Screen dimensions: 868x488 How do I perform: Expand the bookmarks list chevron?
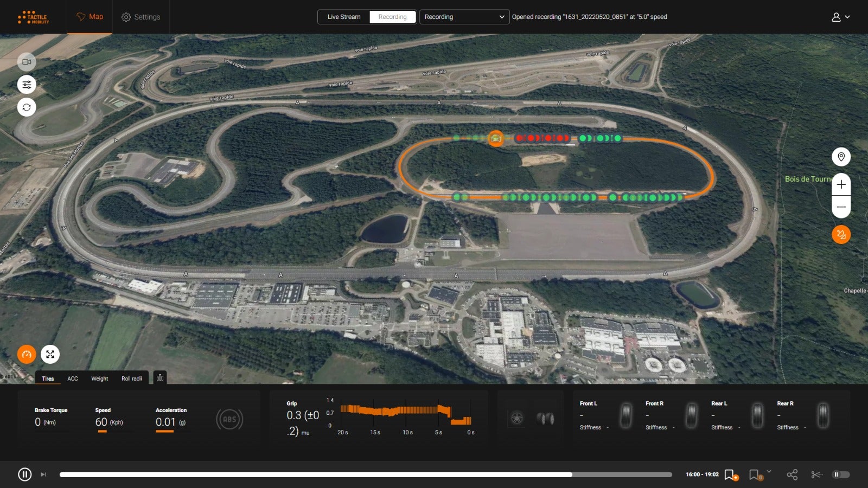click(x=769, y=472)
